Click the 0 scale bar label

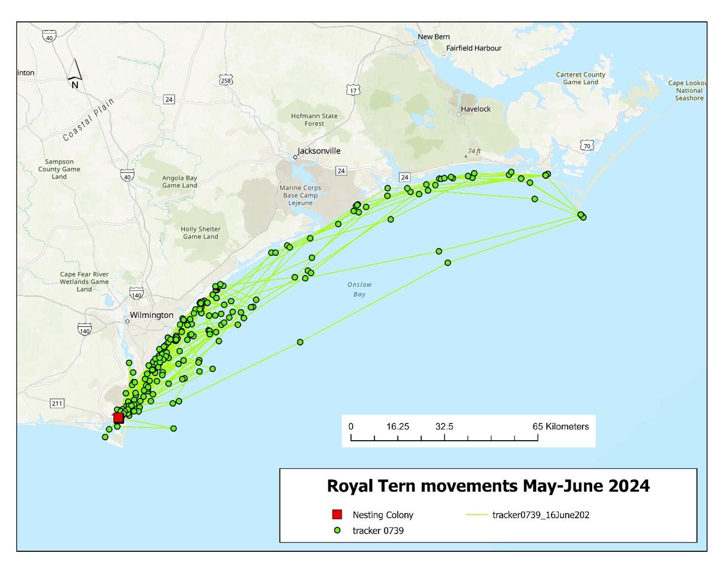coord(351,426)
